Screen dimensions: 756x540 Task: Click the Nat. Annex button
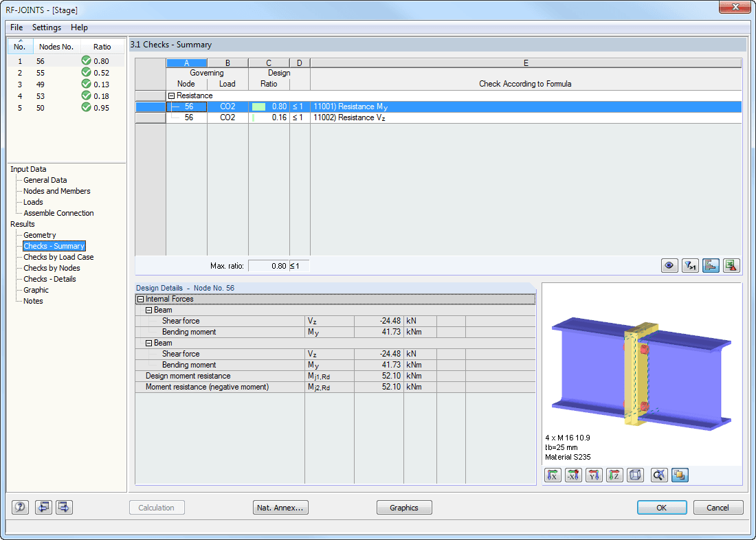pyautogui.click(x=280, y=507)
